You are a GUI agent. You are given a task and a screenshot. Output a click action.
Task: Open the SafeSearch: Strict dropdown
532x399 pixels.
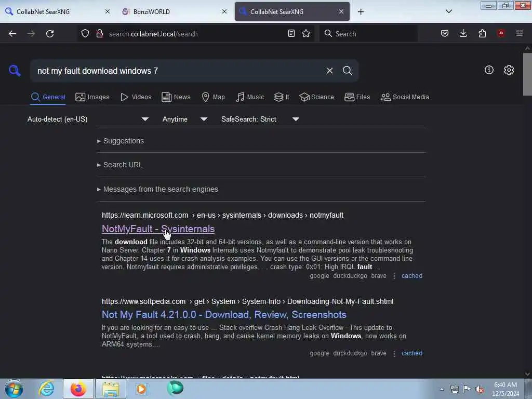260,119
